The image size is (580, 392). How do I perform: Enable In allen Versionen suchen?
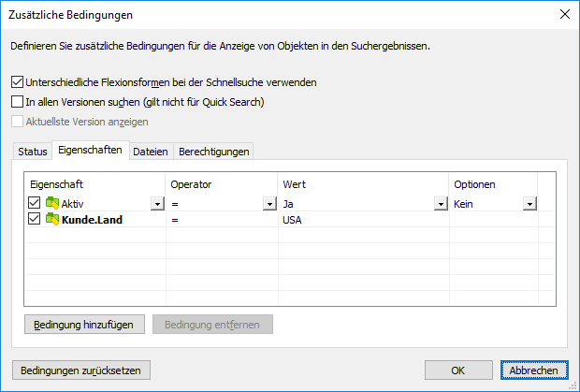(x=17, y=102)
